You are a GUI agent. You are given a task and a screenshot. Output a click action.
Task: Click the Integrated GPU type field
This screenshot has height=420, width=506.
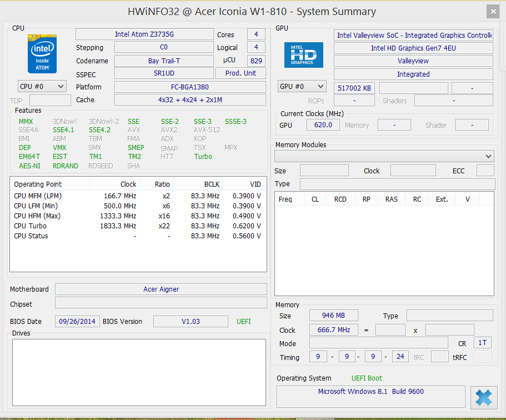413,74
